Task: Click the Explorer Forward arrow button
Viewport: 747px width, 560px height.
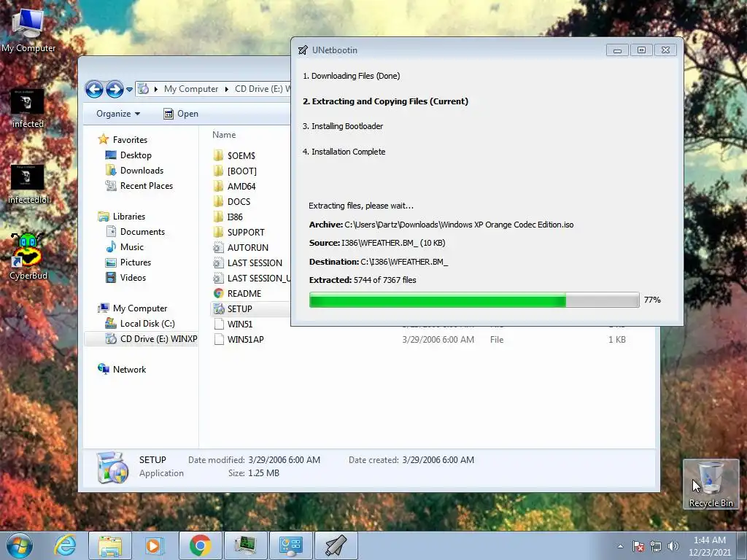Action: pos(115,89)
